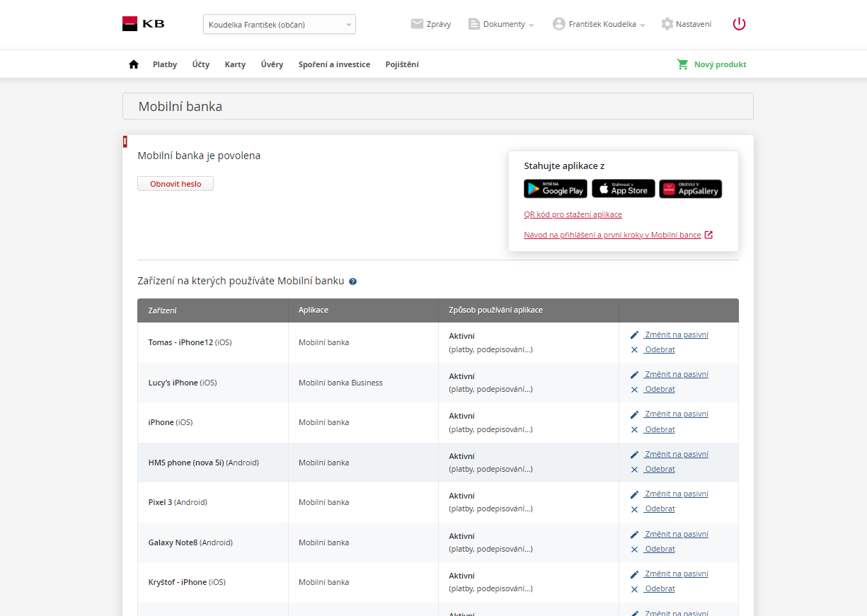Viewport: 867px width, 616px height.
Task: Switch Tomas - iPhone12 to passive mode
Action: click(x=676, y=335)
